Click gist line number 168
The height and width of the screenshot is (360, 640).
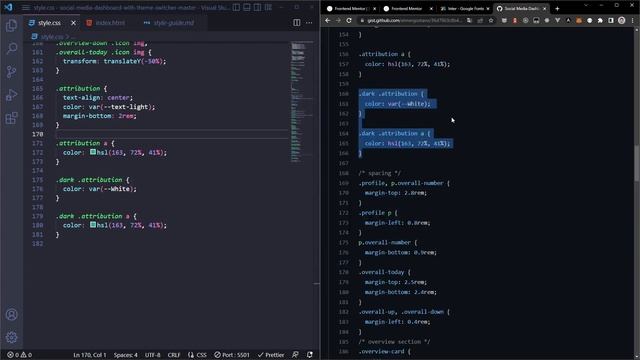click(343, 173)
